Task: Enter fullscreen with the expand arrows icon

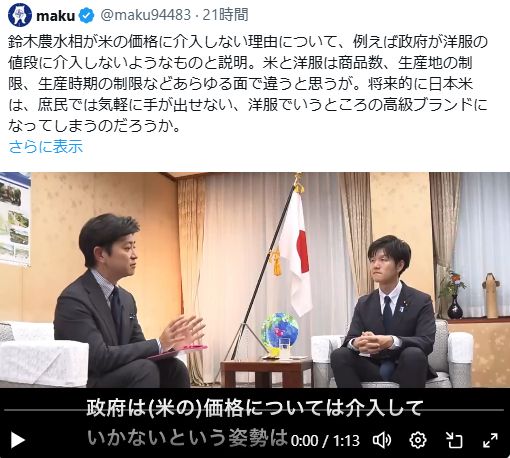Action: (x=490, y=440)
